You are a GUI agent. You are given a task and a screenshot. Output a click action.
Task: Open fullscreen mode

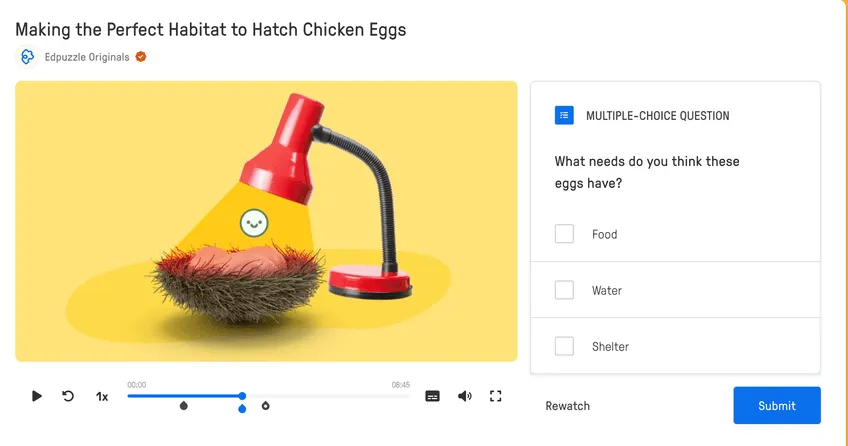click(x=495, y=396)
